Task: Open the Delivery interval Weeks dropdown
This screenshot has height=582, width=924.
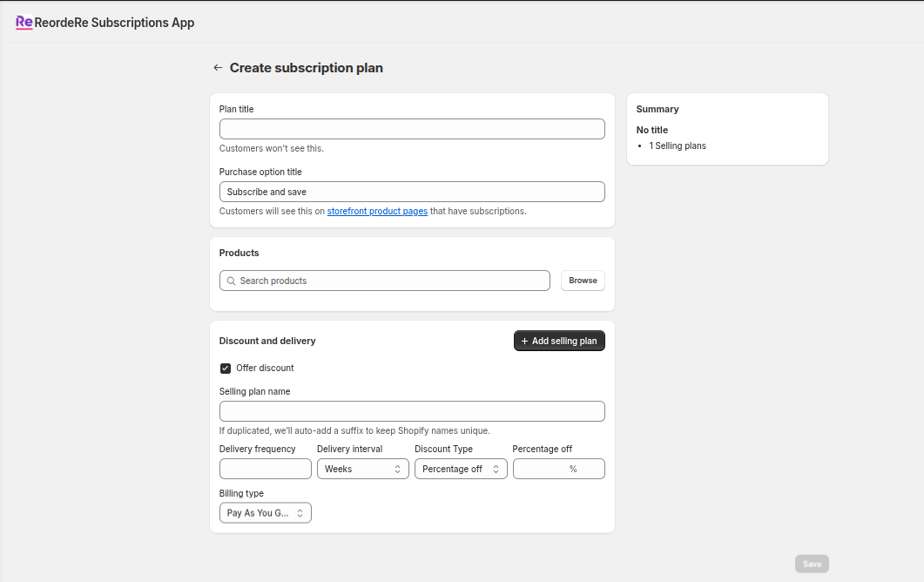Action: pyautogui.click(x=362, y=469)
